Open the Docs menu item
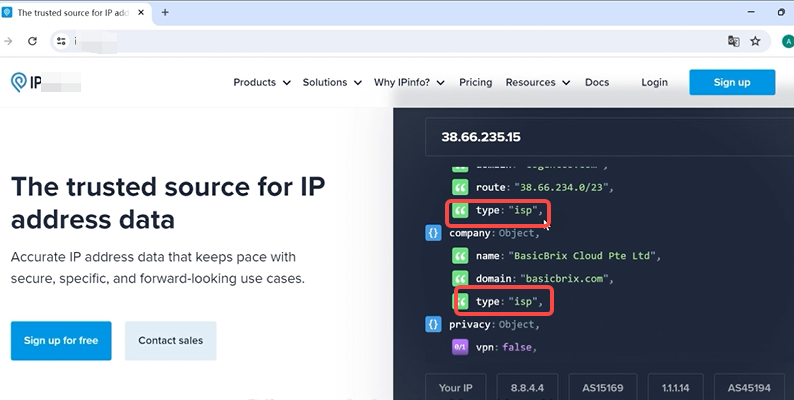This screenshot has width=794, height=400. click(x=596, y=82)
